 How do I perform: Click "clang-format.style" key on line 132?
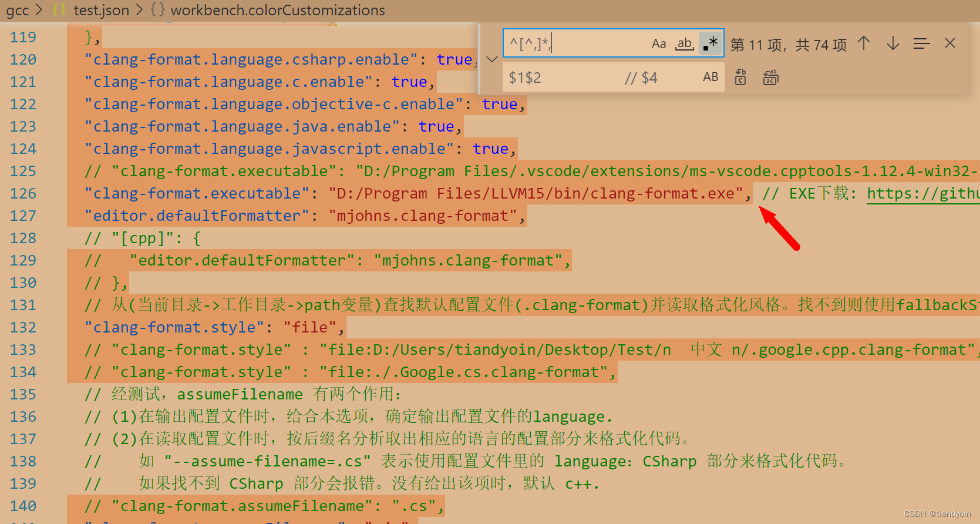pos(174,327)
